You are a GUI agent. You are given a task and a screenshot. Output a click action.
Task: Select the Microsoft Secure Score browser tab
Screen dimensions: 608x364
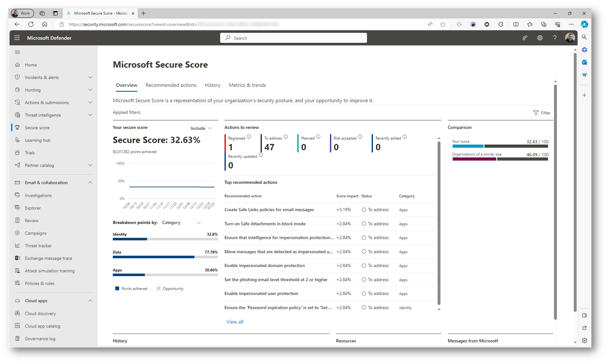[x=100, y=13]
